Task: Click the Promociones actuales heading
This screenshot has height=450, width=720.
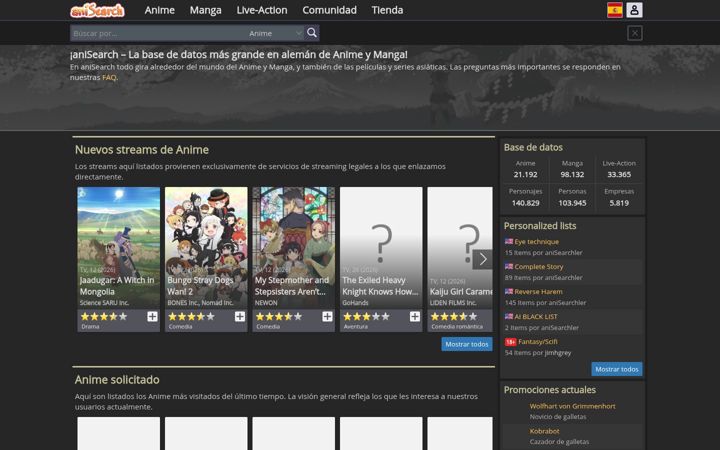Action: pyautogui.click(x=550, y=390)
